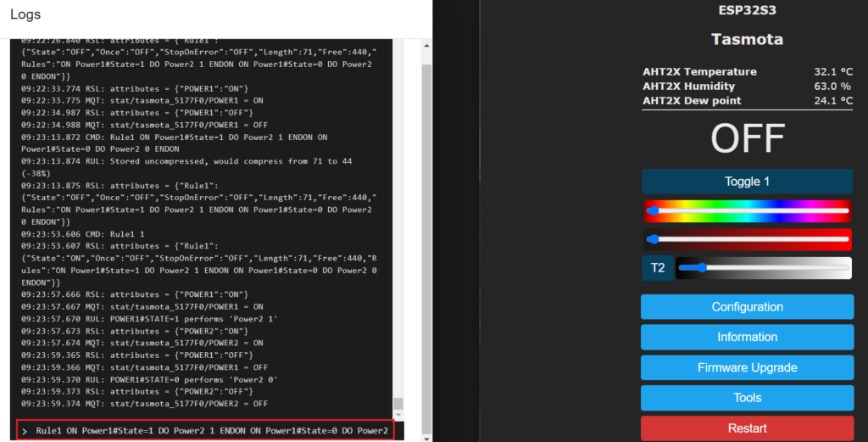868x442 pixels.
Task: Click the 63.0 % humidity value
Action: (832, 87)
